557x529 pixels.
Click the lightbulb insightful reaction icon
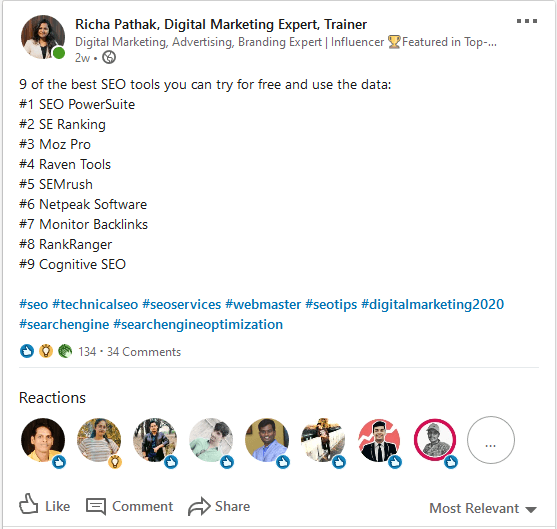coord(46,351)
